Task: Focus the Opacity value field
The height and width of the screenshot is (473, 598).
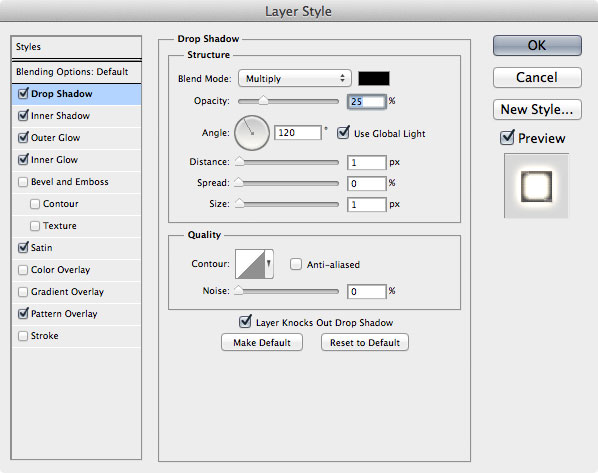Action: point(367,101)
